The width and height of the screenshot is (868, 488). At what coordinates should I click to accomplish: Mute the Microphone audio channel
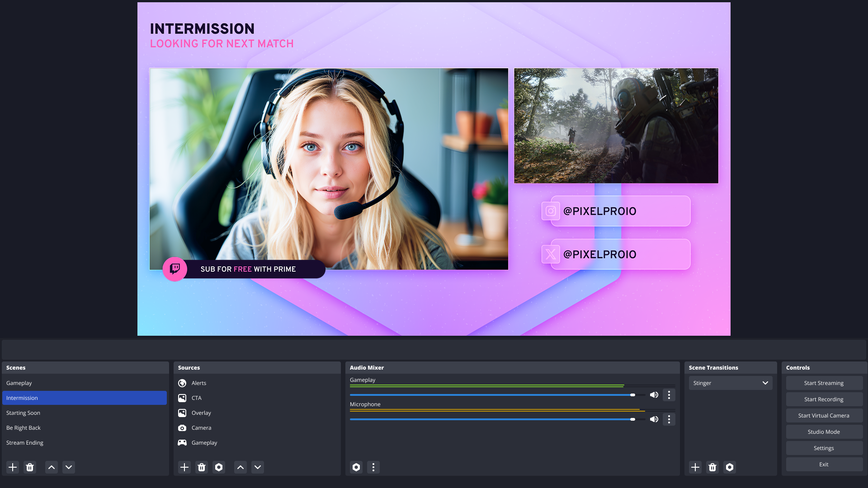tap(654, 419)
